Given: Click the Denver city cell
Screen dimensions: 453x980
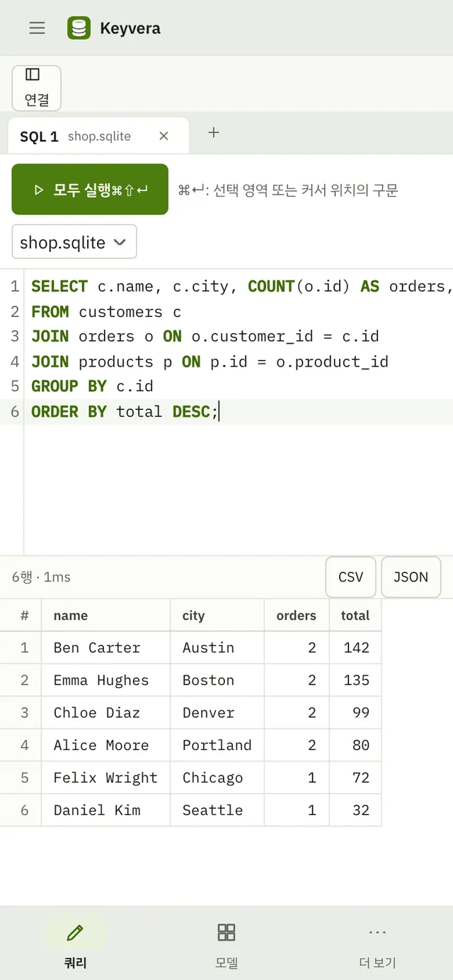Looking at the screenshot, I should coord(217,713).
